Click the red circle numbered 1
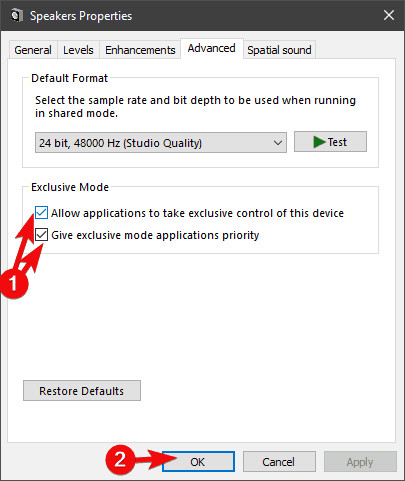This screenshot has width=405, height=481. (14, 284)
